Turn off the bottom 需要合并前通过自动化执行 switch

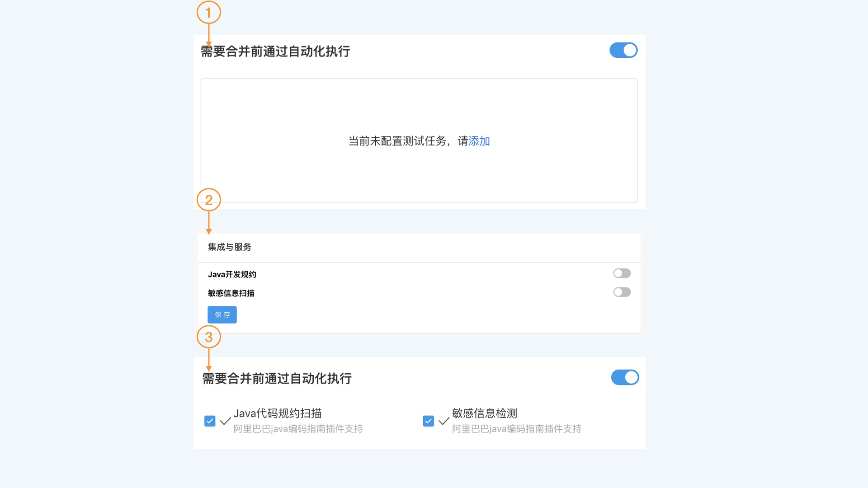[625, 377]
